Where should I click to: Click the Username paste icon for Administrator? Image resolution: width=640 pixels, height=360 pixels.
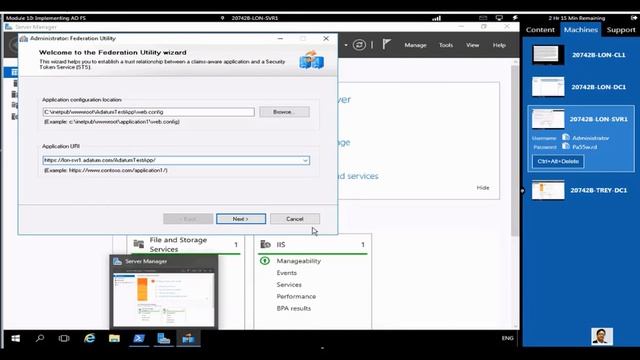coord(566,138)
